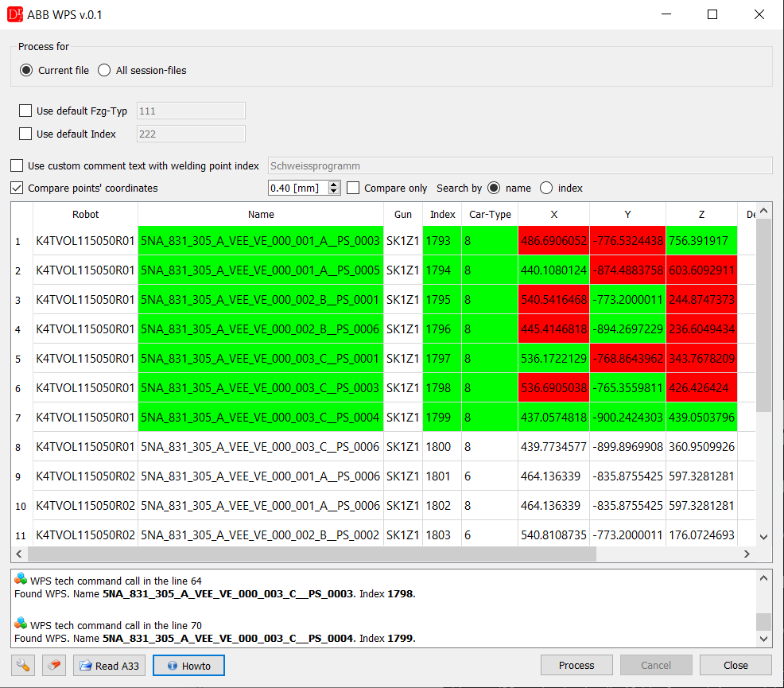Image resolution: width=784 pixels, height=688 pixels.
Task: Click red Z cell 426.426424
Action: (x=701, y=388)
